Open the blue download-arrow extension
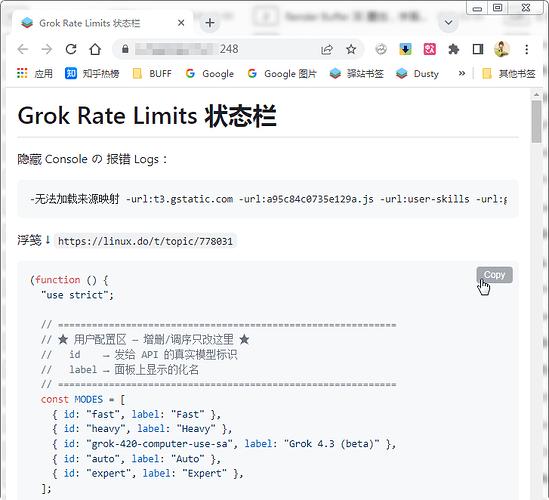549x500 pixels. coord(405,49)
